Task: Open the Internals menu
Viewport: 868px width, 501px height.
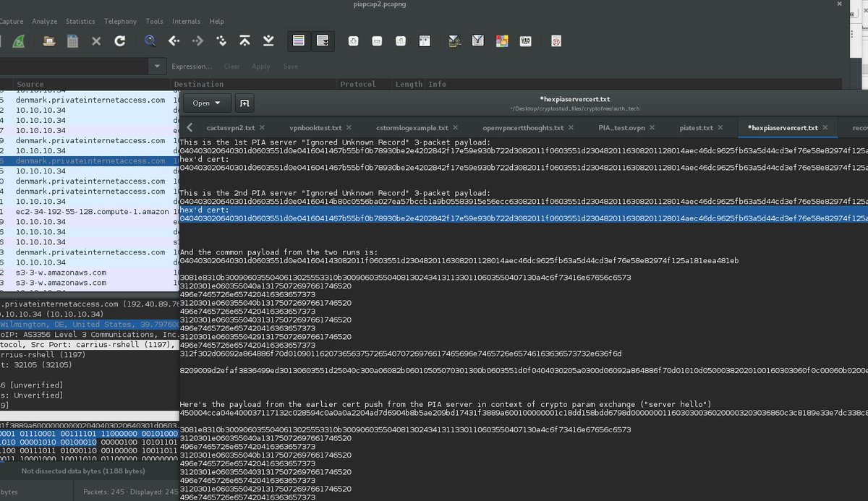Action: [x=187, y=22]
